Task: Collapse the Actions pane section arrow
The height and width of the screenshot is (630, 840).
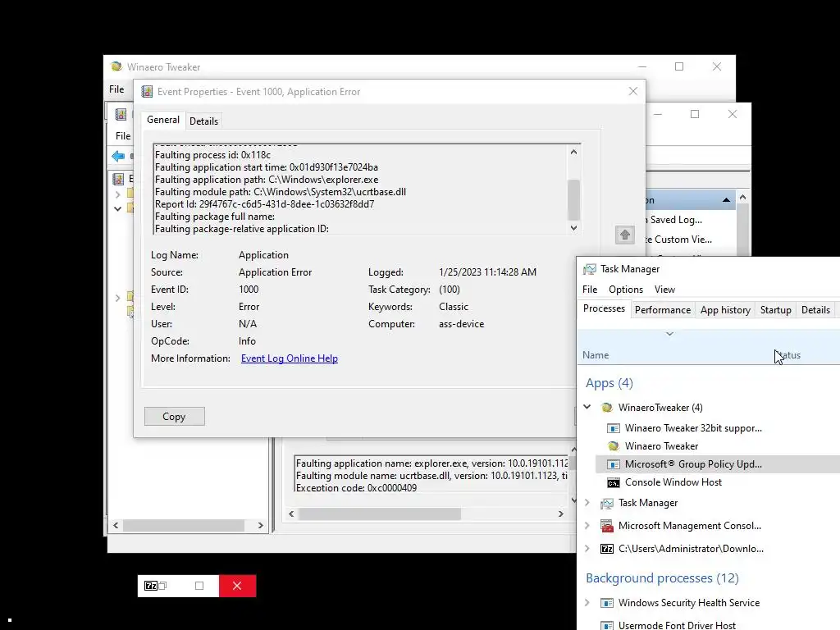Action: (x=726, y=200)
